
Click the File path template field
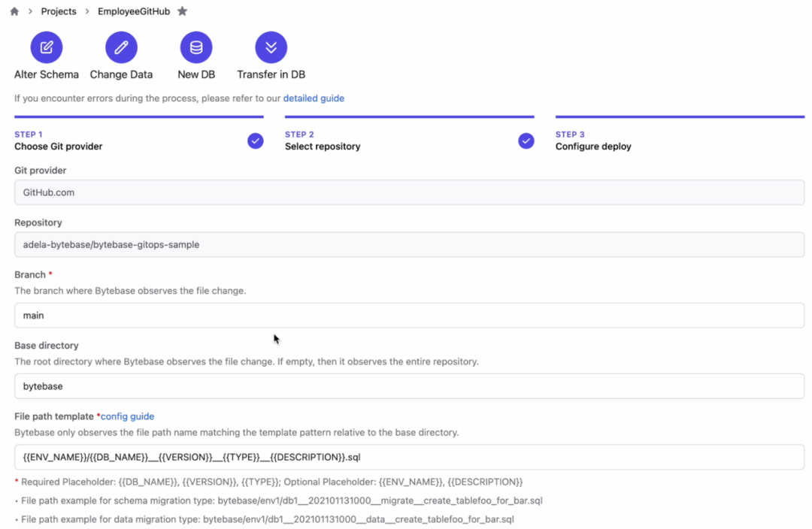coord(409,457)
